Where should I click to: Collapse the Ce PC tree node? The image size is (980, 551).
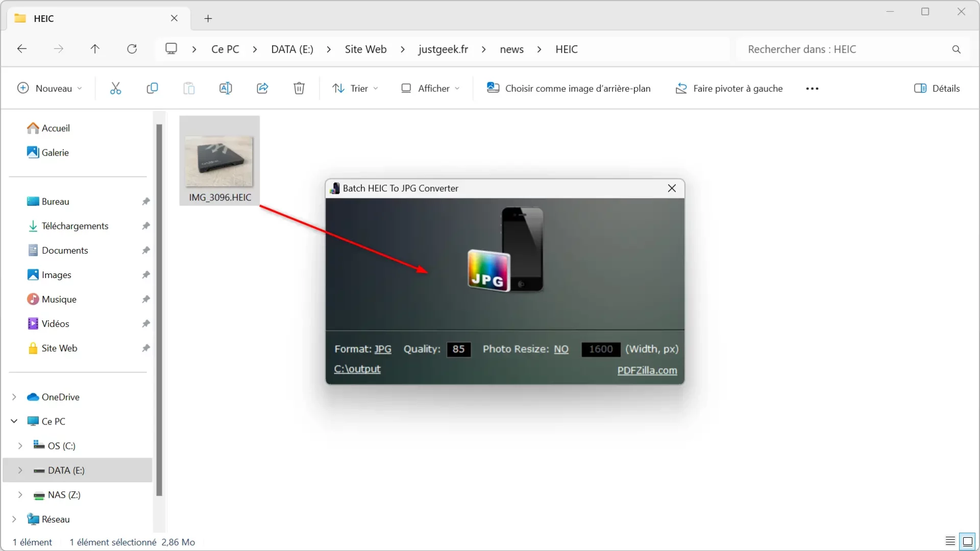[14, 421]
